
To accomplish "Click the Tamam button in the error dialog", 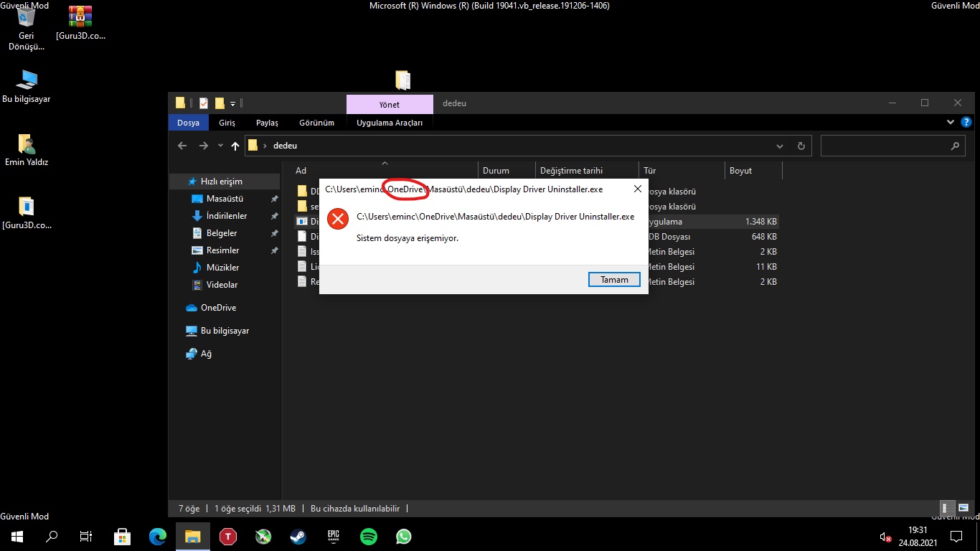I will pos(614,280).
